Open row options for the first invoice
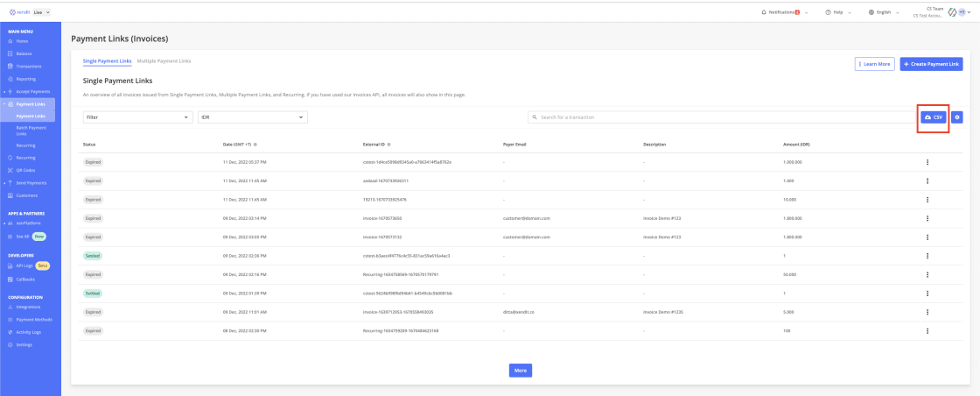 tap(927, 162)
